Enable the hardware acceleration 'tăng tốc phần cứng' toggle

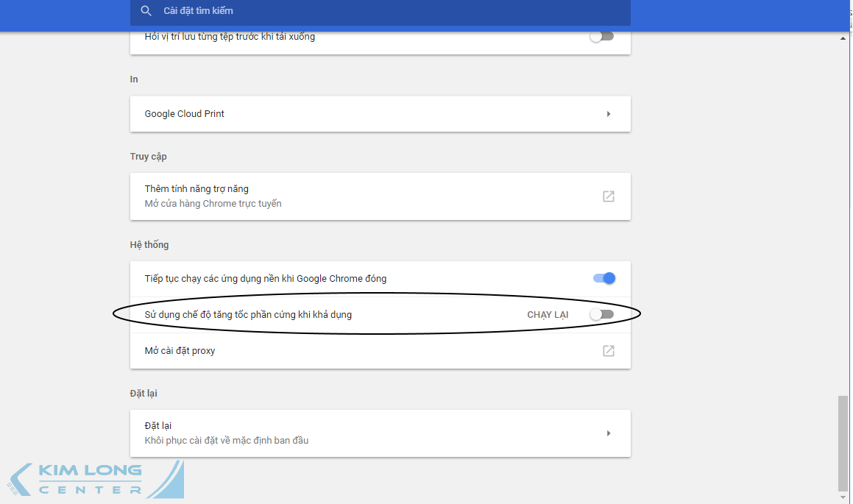[602, 315]
